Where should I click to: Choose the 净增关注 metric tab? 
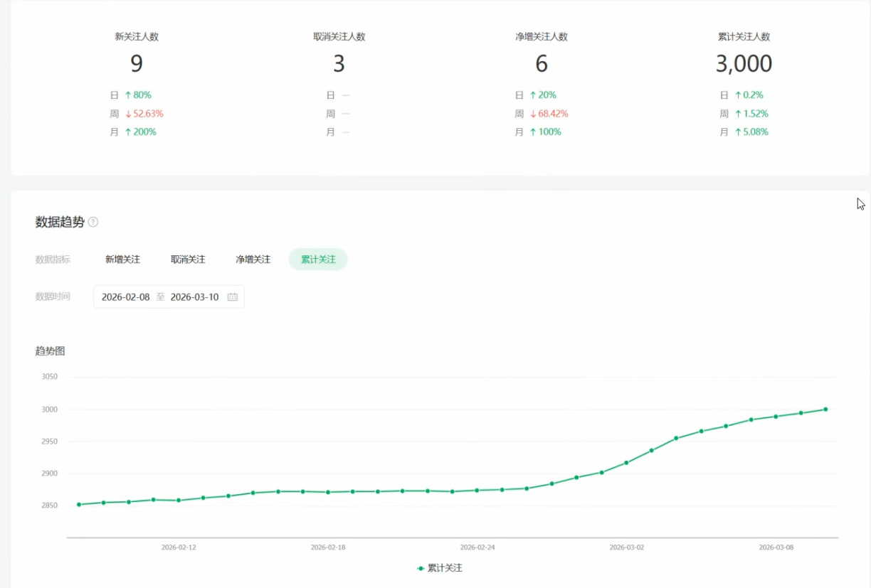coord(253,260)
